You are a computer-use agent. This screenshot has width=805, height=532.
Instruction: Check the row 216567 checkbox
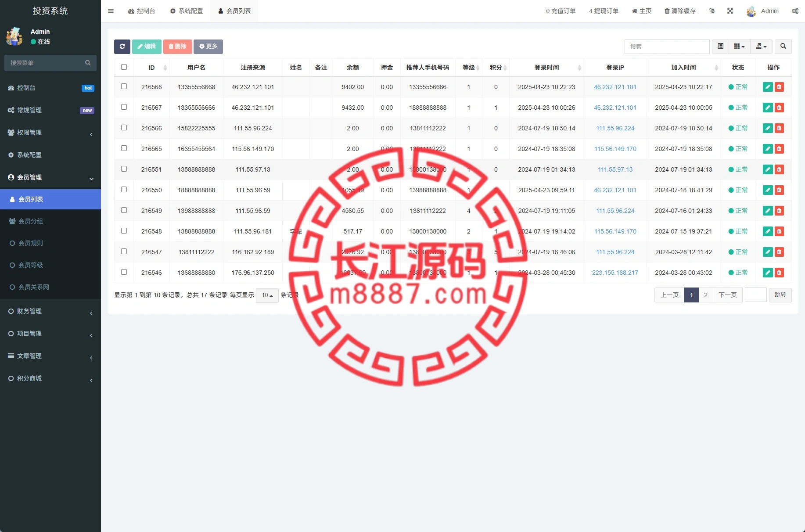click(124, 107)
